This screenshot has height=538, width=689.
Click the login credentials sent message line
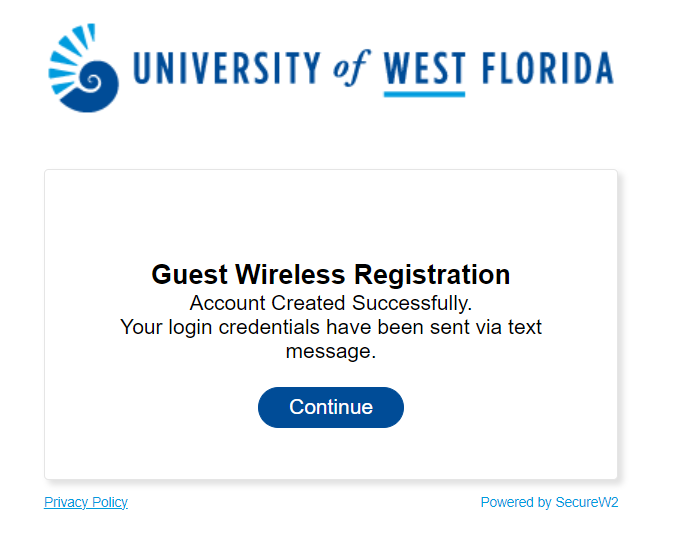tap(331, 327)
